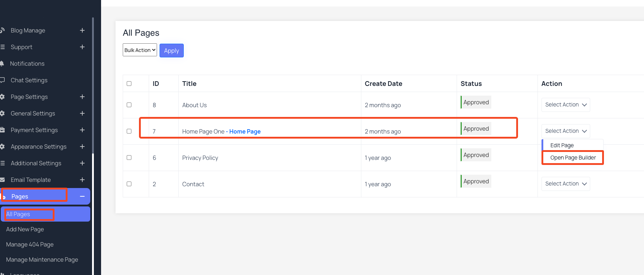Click the About Us title
Viewport: 644px width, 275px height.
coord(194,105)
